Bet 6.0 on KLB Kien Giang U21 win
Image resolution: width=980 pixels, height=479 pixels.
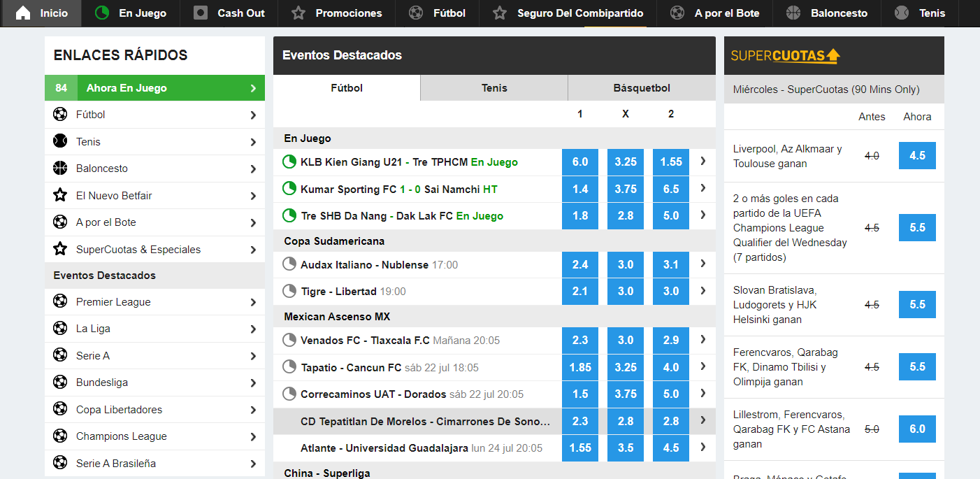[580, 162]
